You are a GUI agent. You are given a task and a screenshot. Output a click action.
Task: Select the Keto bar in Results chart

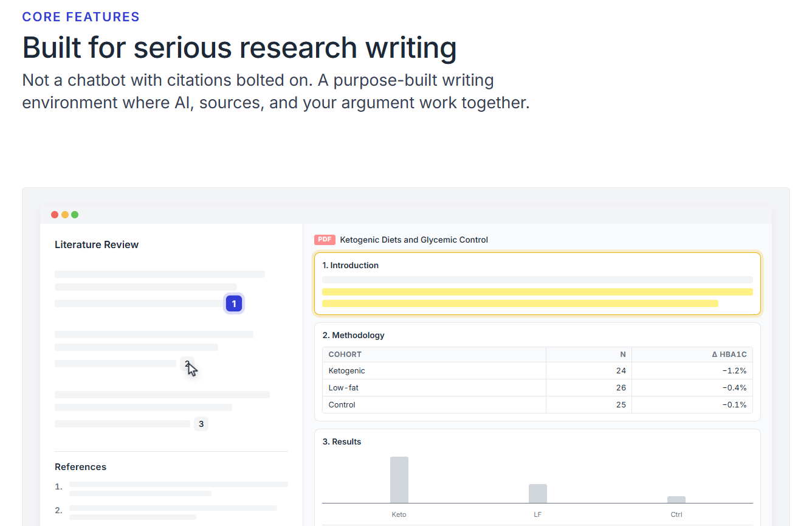coord(399,480)
